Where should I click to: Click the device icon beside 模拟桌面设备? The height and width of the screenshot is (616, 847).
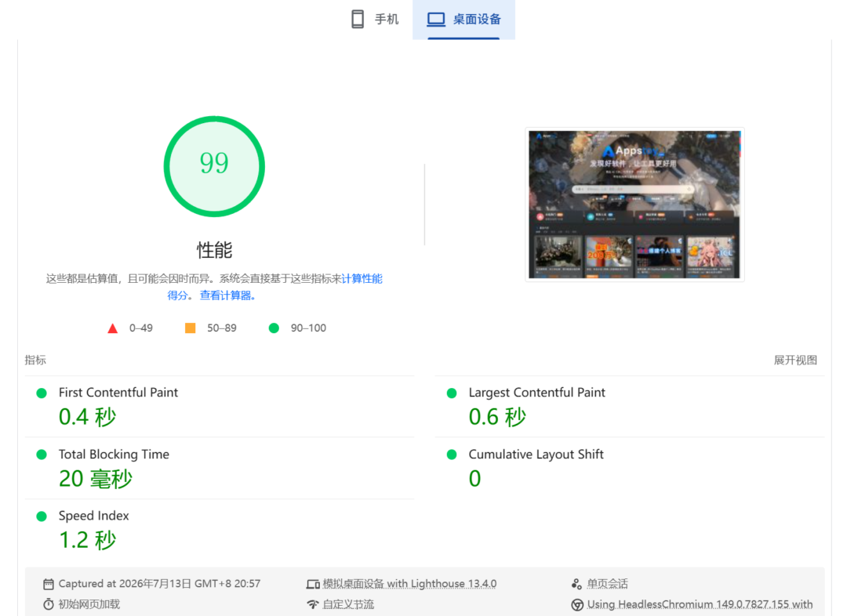[x=313, y=584]
